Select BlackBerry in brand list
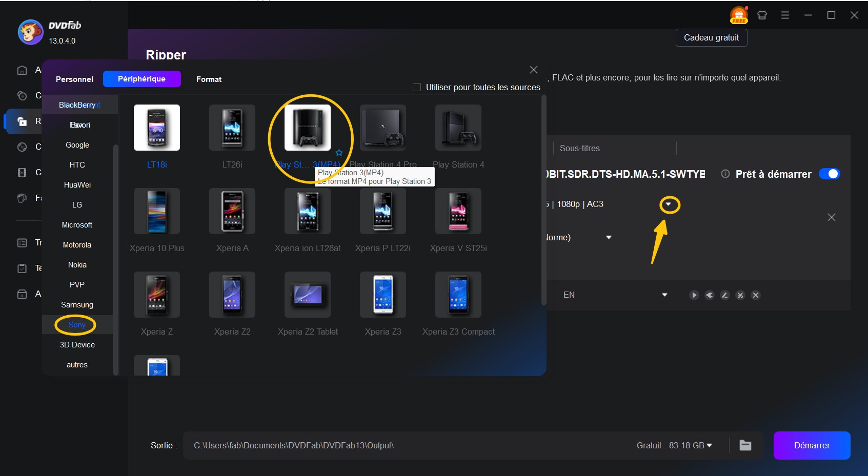Viewport: 868px width, 476px height. (x=77, y=105)
